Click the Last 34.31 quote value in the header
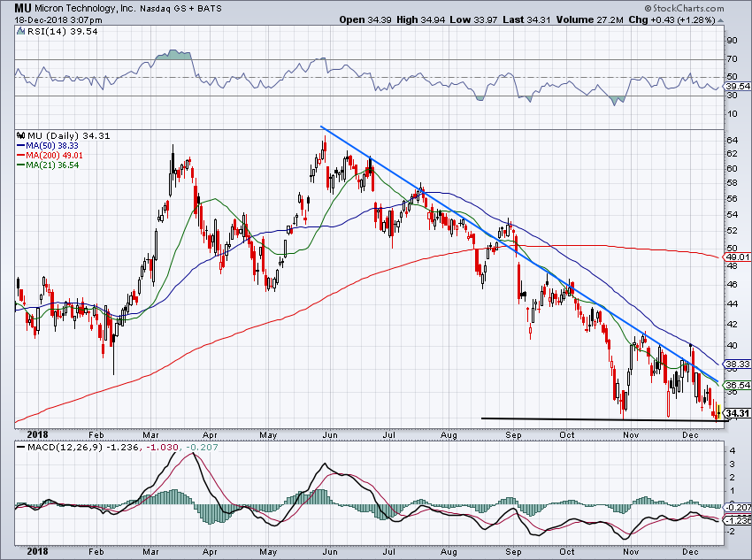Viewport: 752px width, 560px height. pos(526,19)
